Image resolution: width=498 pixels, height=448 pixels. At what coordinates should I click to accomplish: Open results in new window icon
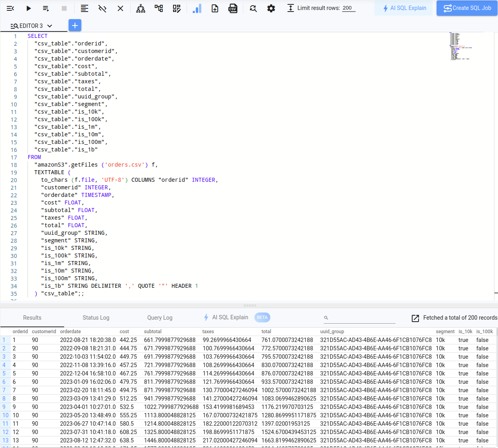[415, 318]
